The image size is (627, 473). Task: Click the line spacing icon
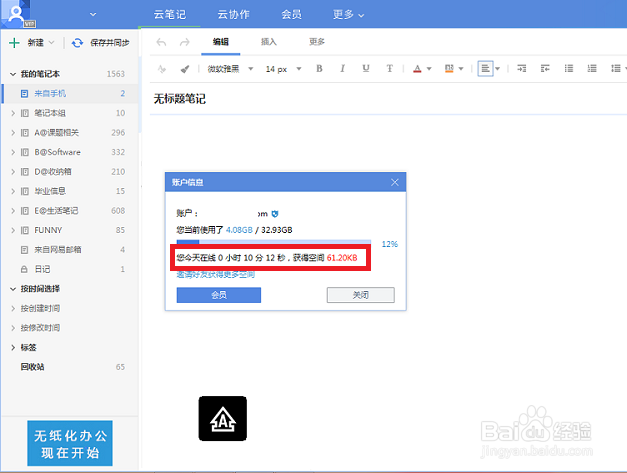click(x=616, y=69)
